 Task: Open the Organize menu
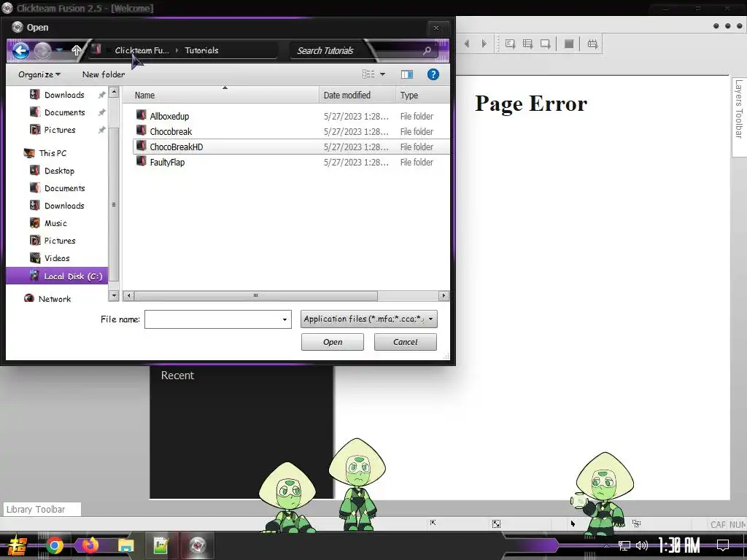click(x=39, y=75)
